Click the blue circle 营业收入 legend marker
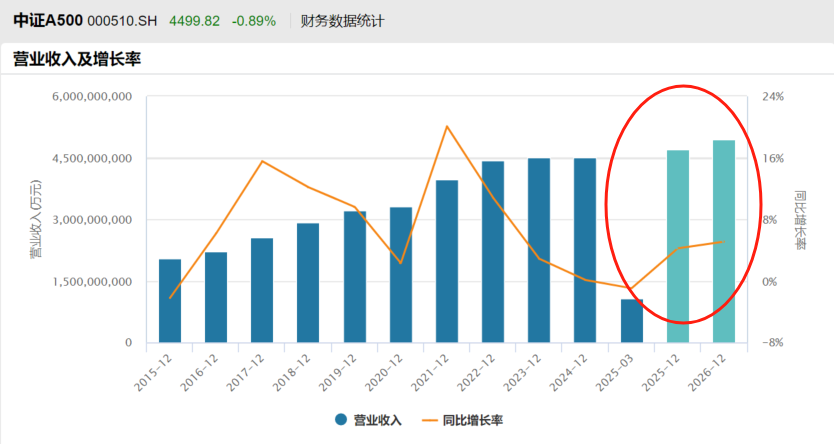Image resolution: width=834 pixels, height=444 pixels. pos(341,420)
